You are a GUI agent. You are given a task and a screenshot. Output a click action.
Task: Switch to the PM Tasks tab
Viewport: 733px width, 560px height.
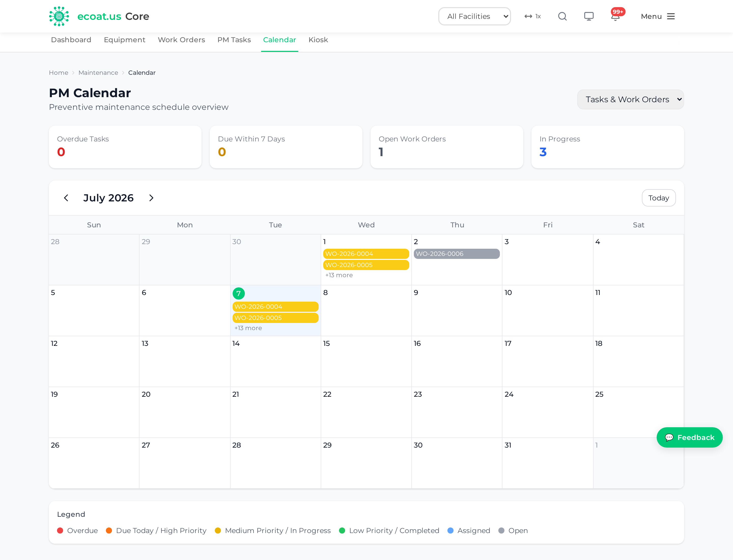pos(234,40)
